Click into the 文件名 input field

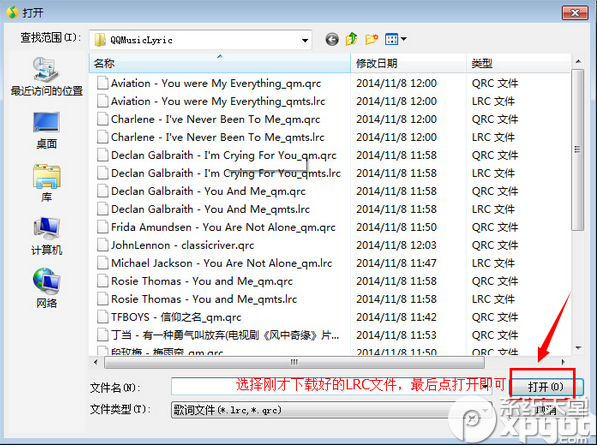coord(331,387)
